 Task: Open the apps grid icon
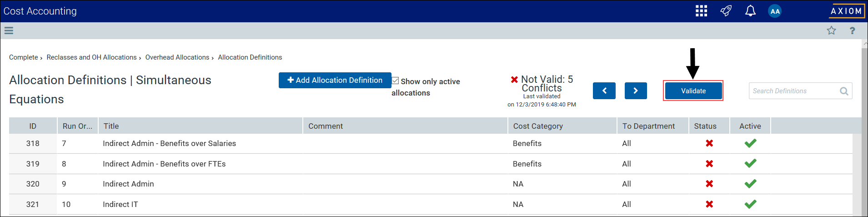pyautogui.click(x=701, y=11)
